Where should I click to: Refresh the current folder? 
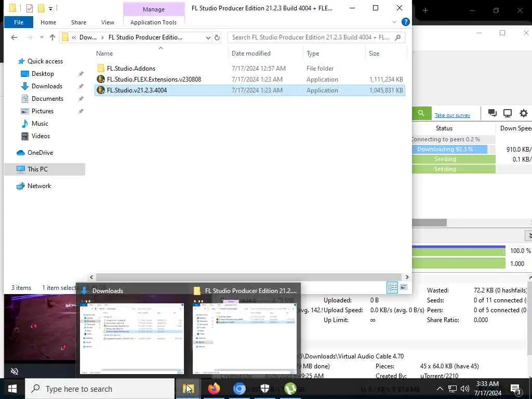coord(217,37)
